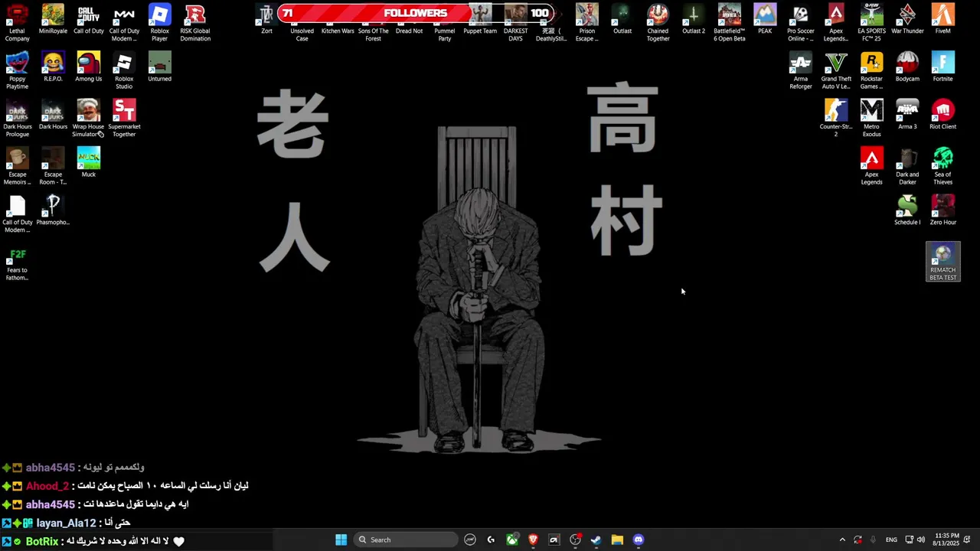Select the War Thunder desktop icon
Viewport: 980px width, 551px height.
click(x=907, y=19)
